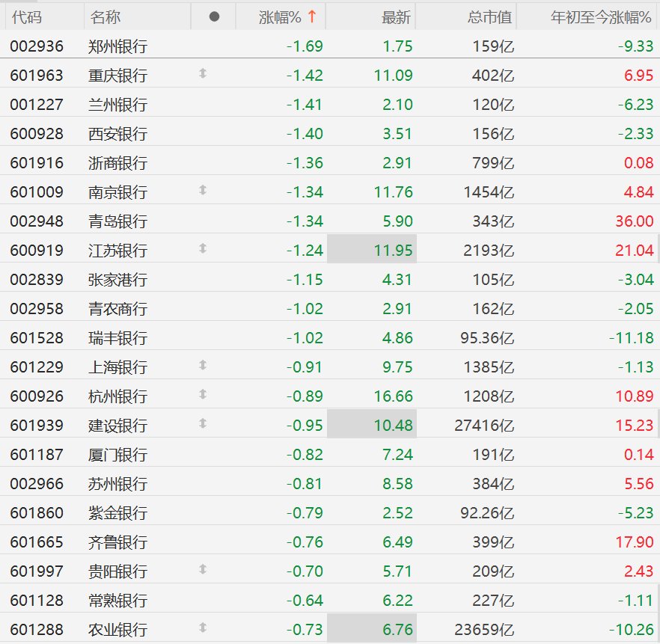Open the 常熟银行 stock name
The image size is (660, 644).
[118, 601]
